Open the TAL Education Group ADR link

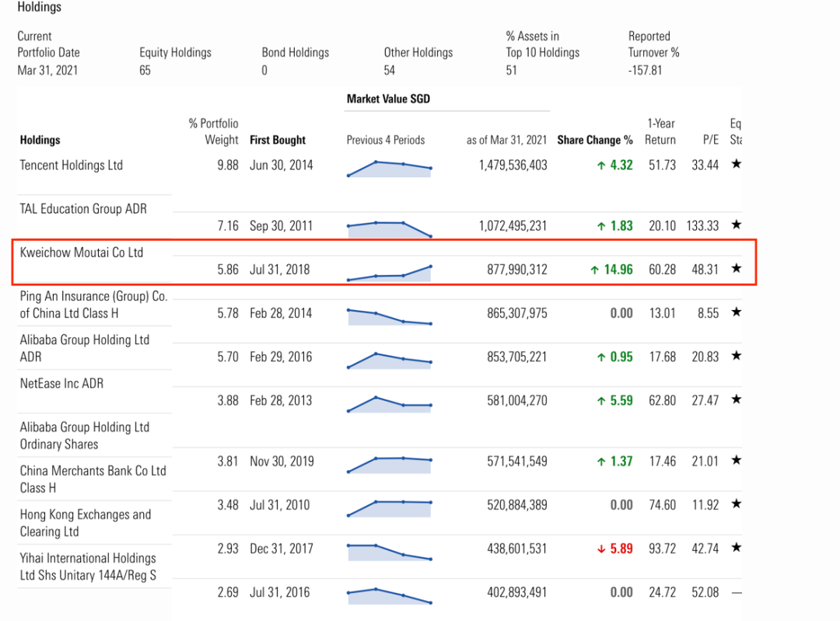[83, 208]
